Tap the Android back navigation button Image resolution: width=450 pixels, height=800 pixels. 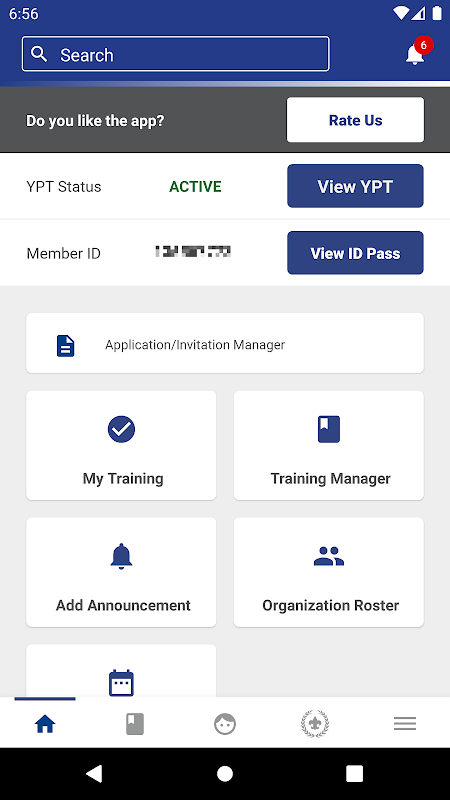point(94,773)
